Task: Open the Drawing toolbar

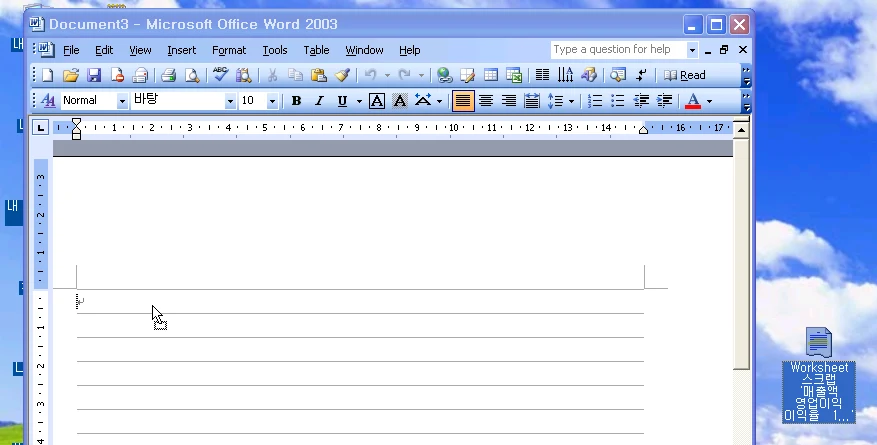Action: [588, 75]
